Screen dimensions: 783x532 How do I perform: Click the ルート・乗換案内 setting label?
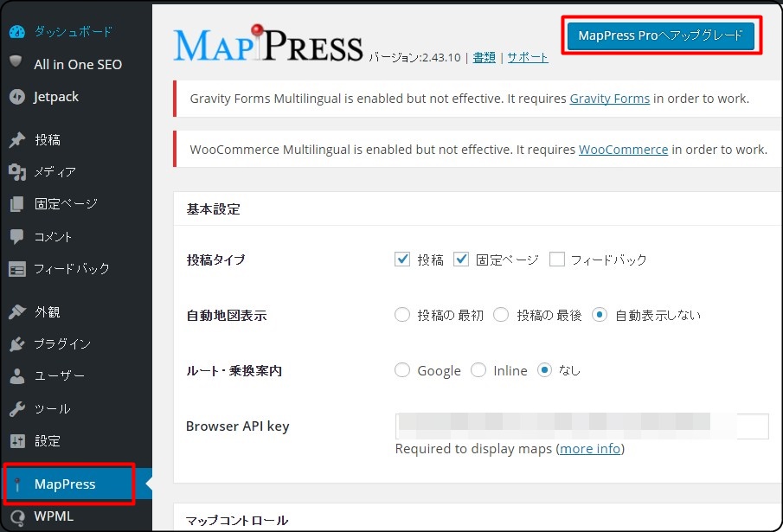[234, 371]
